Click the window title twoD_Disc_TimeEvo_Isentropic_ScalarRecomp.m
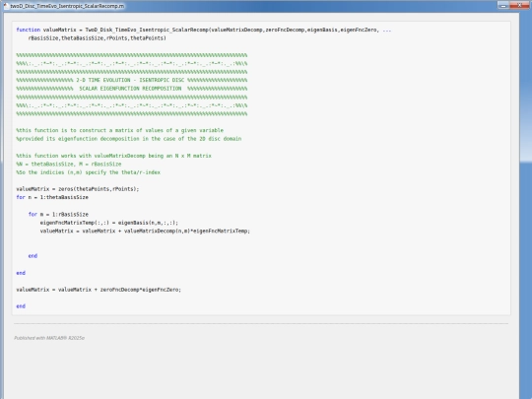Viewport: 532px width, 399px height. click(x=67, y=6)
